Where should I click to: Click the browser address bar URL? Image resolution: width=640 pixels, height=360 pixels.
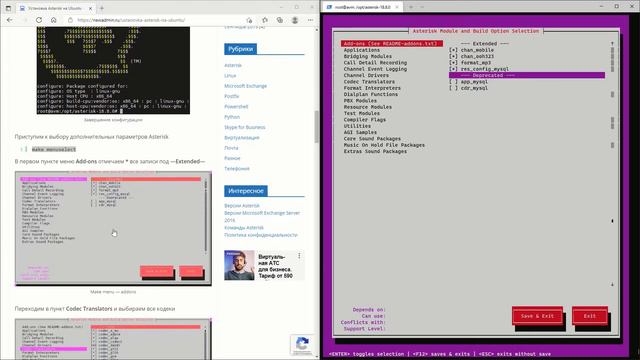click(x=131, y=20)
